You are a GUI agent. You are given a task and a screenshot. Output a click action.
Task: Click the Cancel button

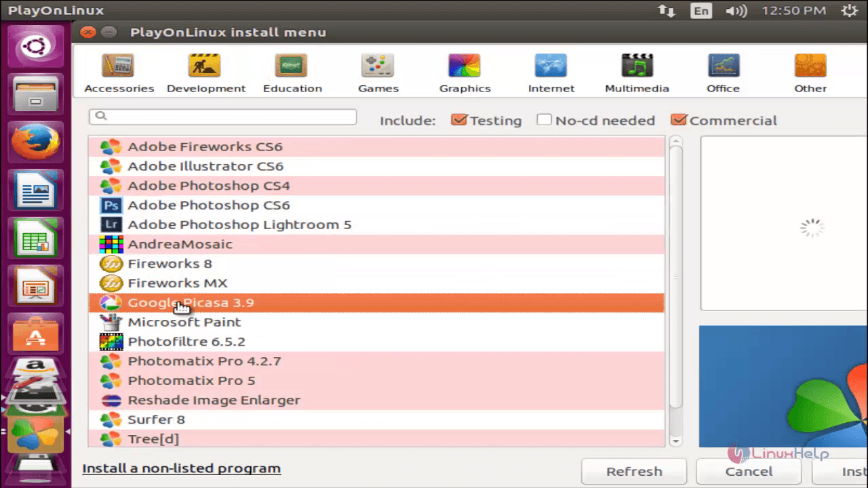(749, 471)
